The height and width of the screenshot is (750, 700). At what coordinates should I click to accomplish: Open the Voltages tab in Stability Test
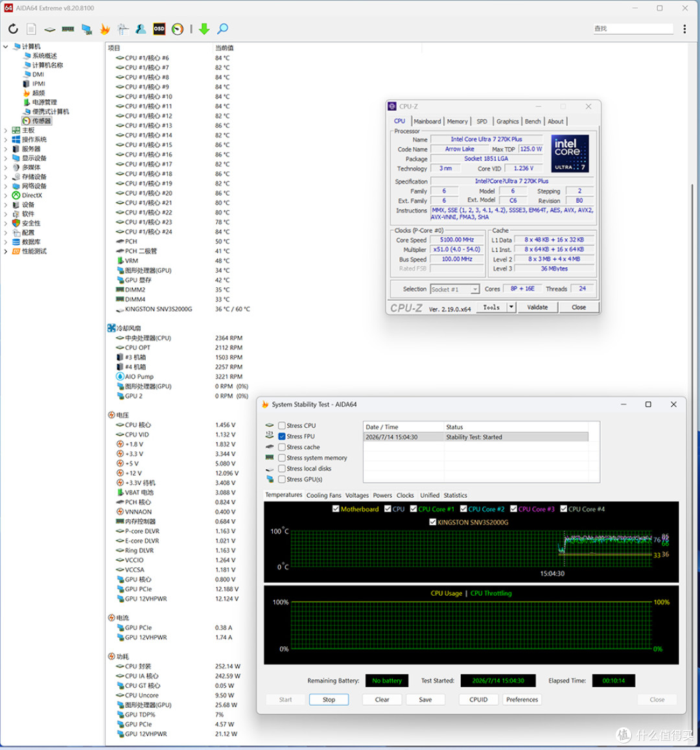(357, 495)
